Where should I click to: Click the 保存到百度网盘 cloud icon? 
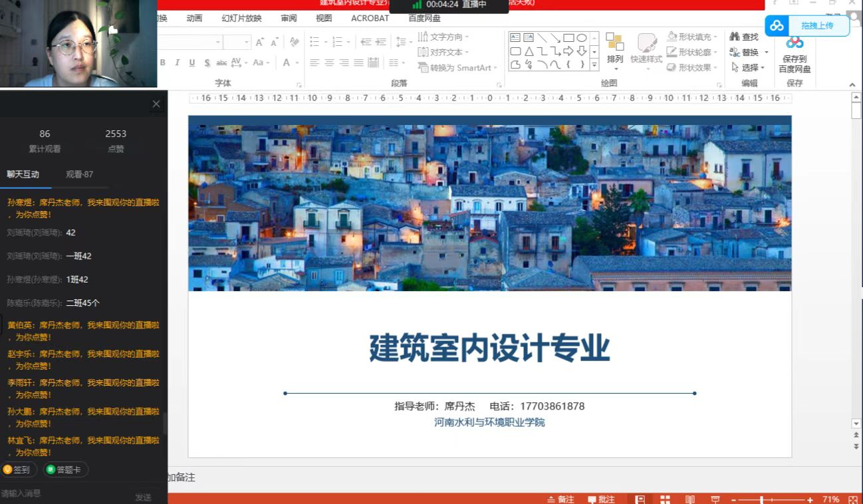[x=795, y=43]
